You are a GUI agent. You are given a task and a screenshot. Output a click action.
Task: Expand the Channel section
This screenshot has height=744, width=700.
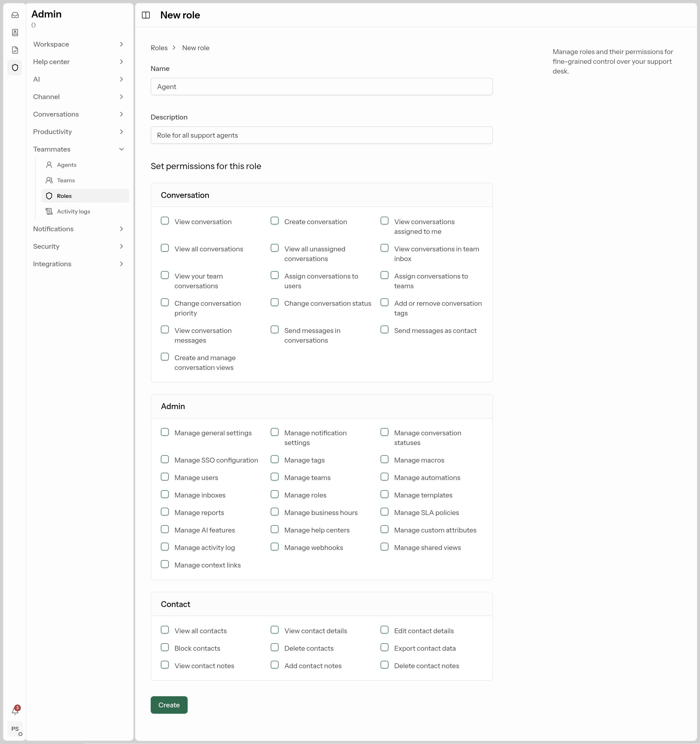click(78, 97)
